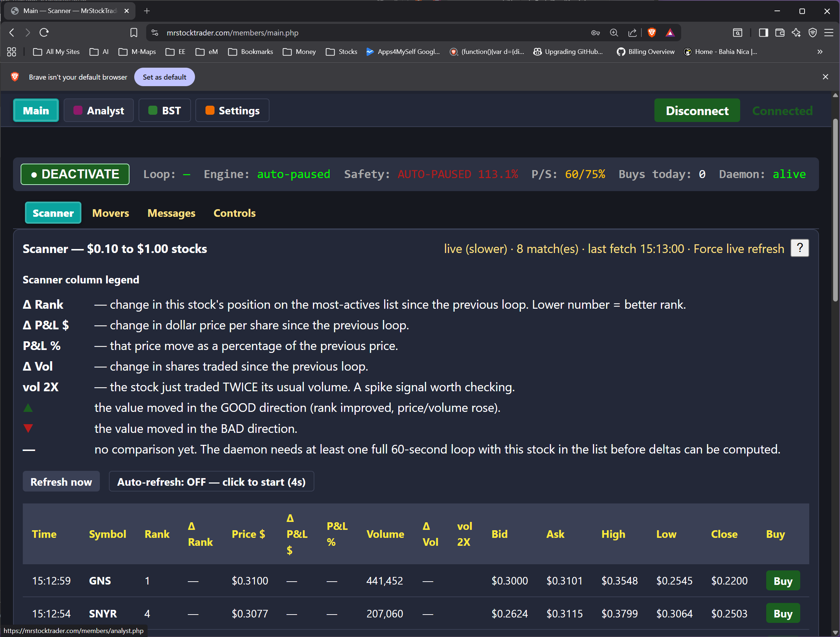Image resolution: width=840 pixels, height=637 pixels.
Task: Open Home - Bahia Nica bookmark
Action: click(720, 52)
